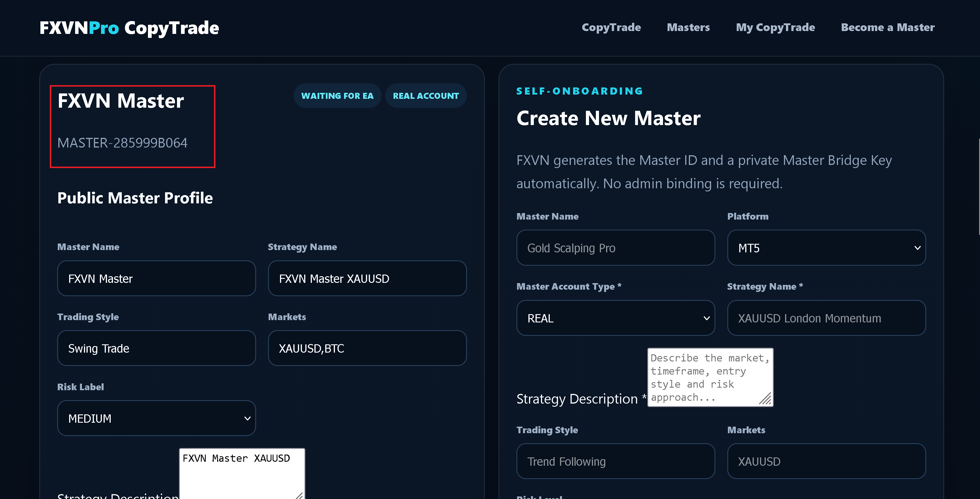Open the Platform MT5 dropdown
Viewport: 980px width, 499px height.
click(826, 248)
